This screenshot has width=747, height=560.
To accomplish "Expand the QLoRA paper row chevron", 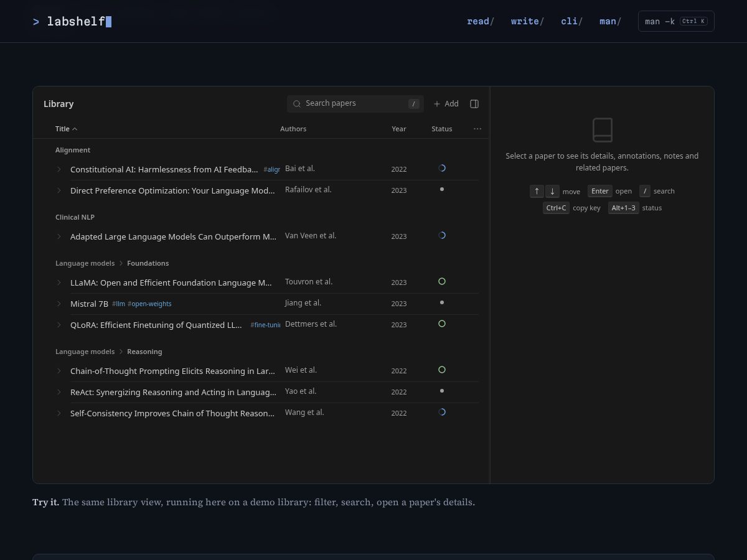I will [x=59, y=325].
